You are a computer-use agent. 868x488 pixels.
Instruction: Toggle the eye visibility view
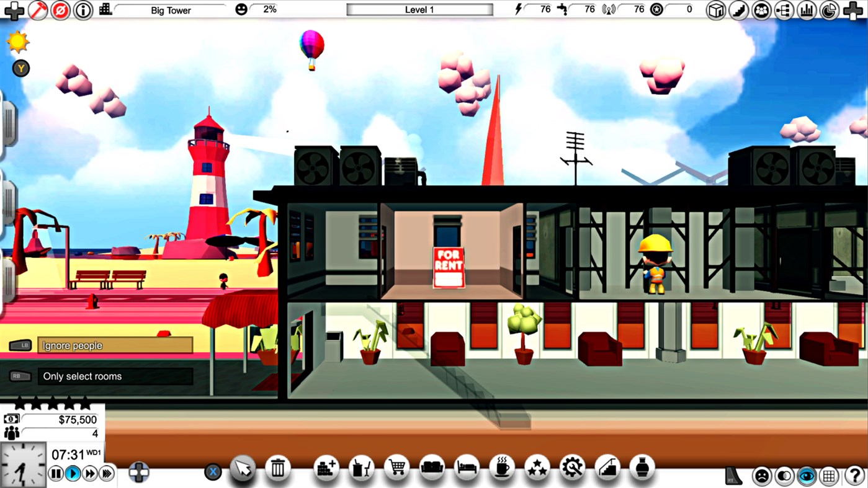807,476
